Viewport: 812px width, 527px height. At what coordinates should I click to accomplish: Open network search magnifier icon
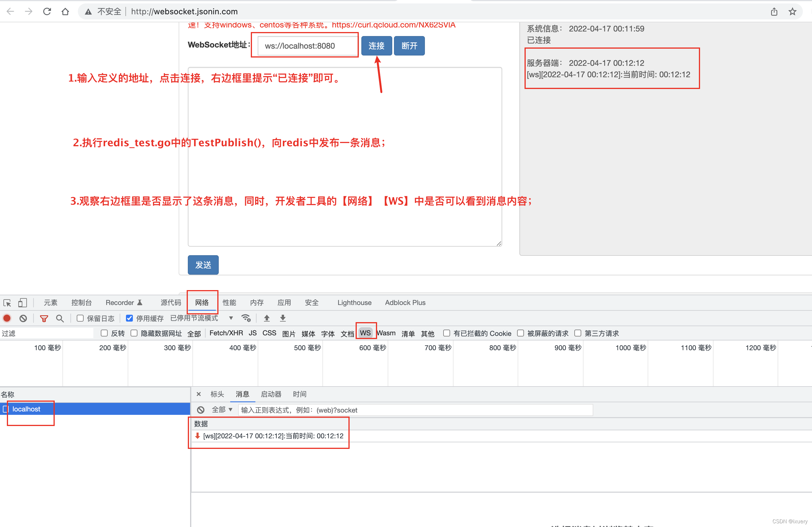(60, 318)
